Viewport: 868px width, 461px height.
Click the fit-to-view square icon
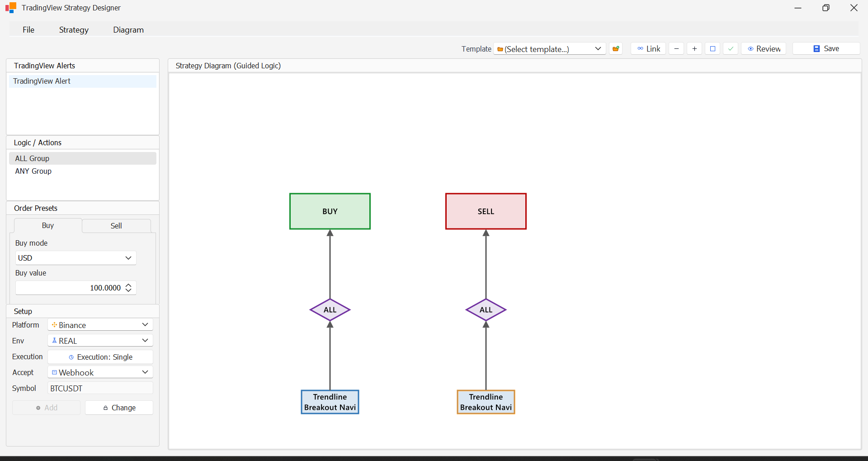(712, 49)
